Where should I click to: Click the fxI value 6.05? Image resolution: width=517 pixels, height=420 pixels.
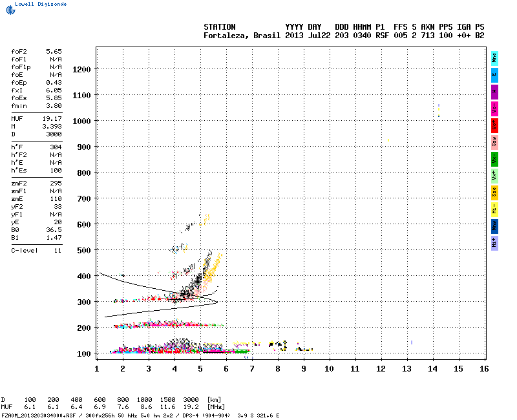coord(54,90)
